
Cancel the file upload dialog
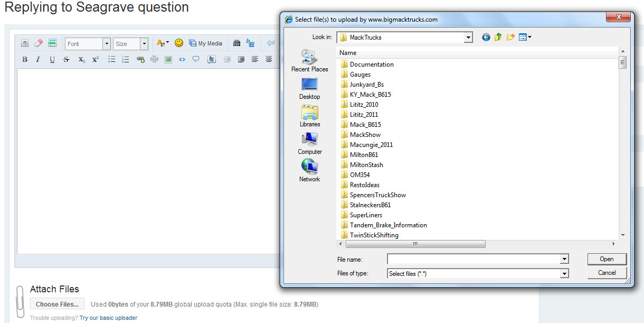click(x=607, y=273)
